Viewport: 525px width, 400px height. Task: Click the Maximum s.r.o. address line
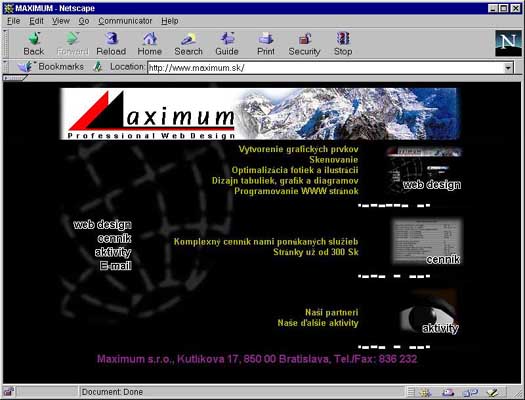pos(257,359)
